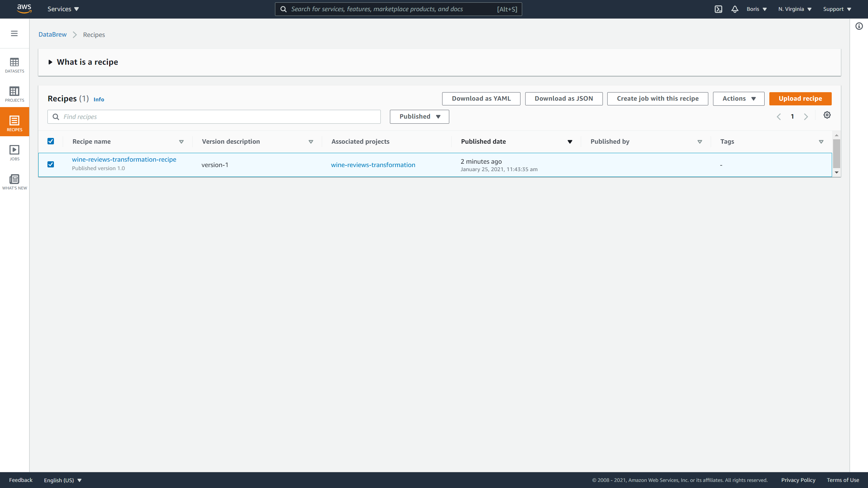Open wine-reviews-transformation-recipe link
The width and height of the screenshot is (868, 488).
124,159
